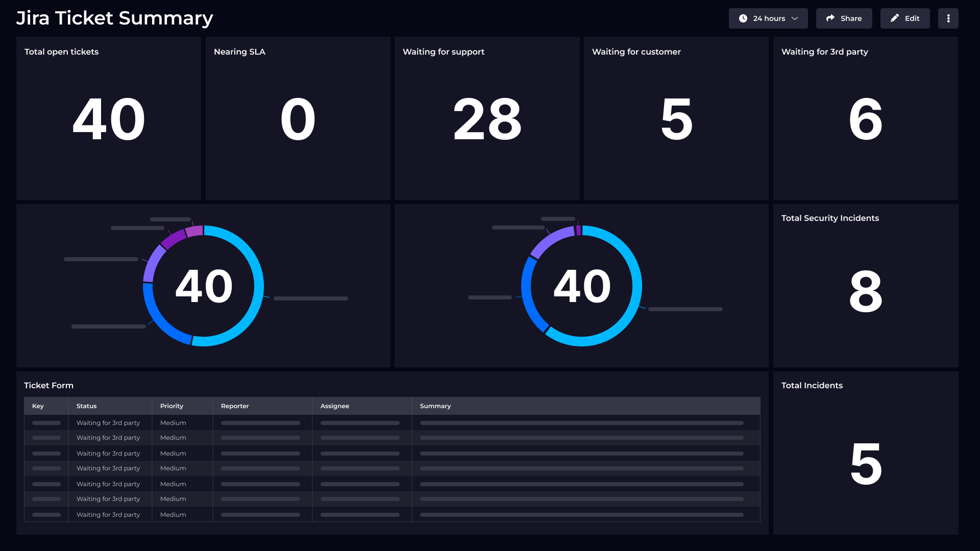Click the clock icon in time selector
980x551 pixels.
click(743, 18)
